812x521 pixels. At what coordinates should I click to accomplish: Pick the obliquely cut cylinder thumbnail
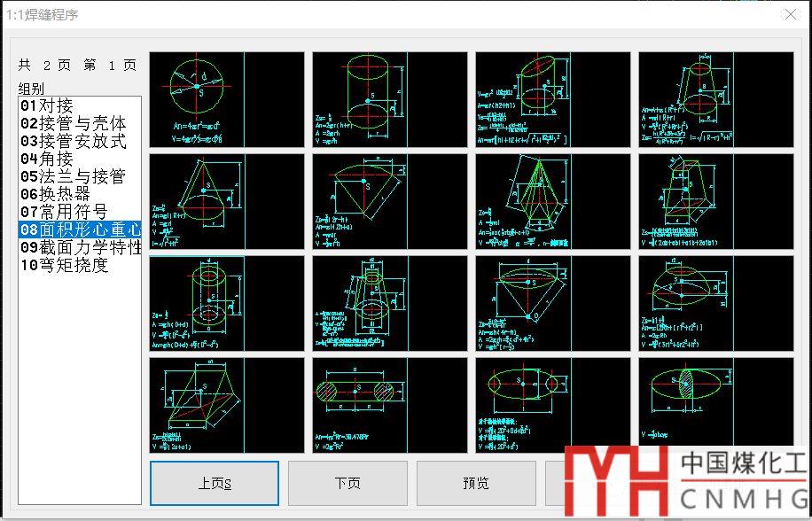tap(553, 99)
